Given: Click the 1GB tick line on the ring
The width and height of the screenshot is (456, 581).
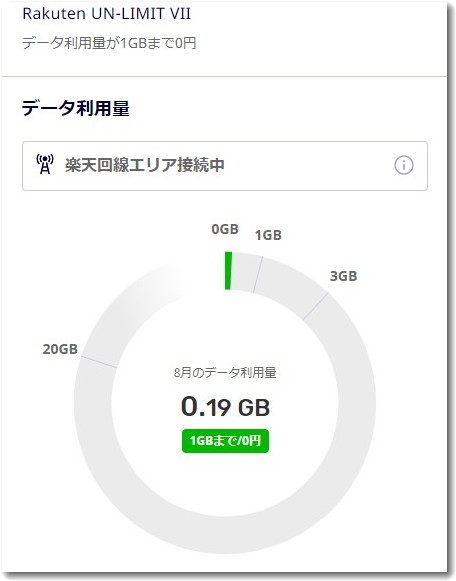Looking at the screenshot, I should click(x=258, y=275).
